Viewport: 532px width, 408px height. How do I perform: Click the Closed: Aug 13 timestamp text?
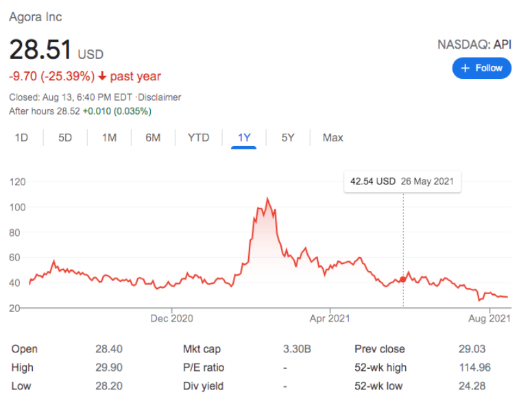71,97
